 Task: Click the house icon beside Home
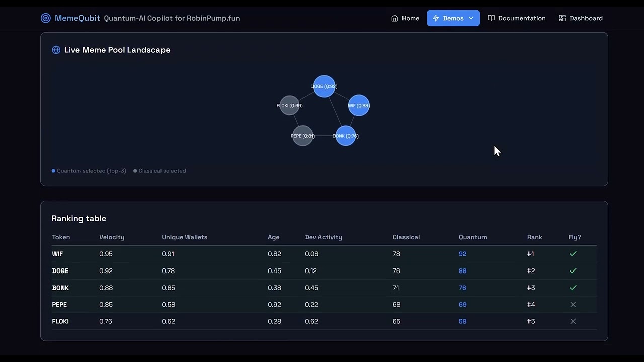[x=395, y=18]
